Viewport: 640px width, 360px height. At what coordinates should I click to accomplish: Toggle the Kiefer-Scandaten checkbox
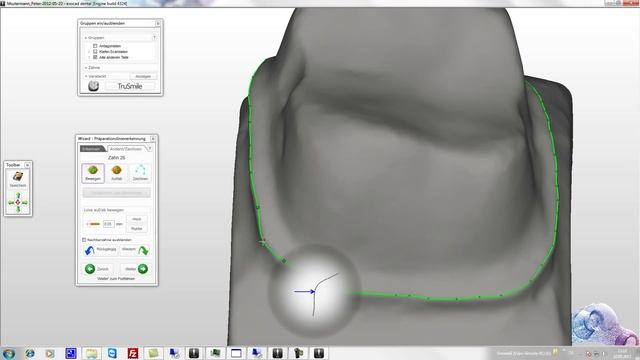(x=95, y=52)
